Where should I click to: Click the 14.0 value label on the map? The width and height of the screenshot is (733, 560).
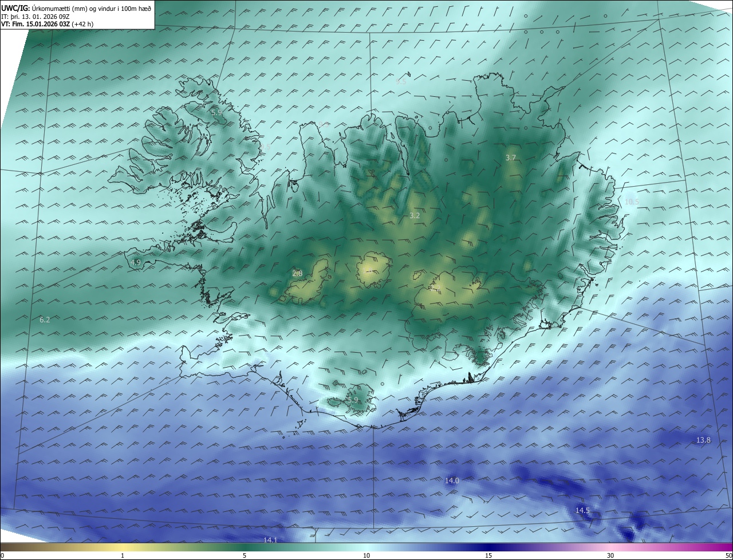(x=452, y=480)
